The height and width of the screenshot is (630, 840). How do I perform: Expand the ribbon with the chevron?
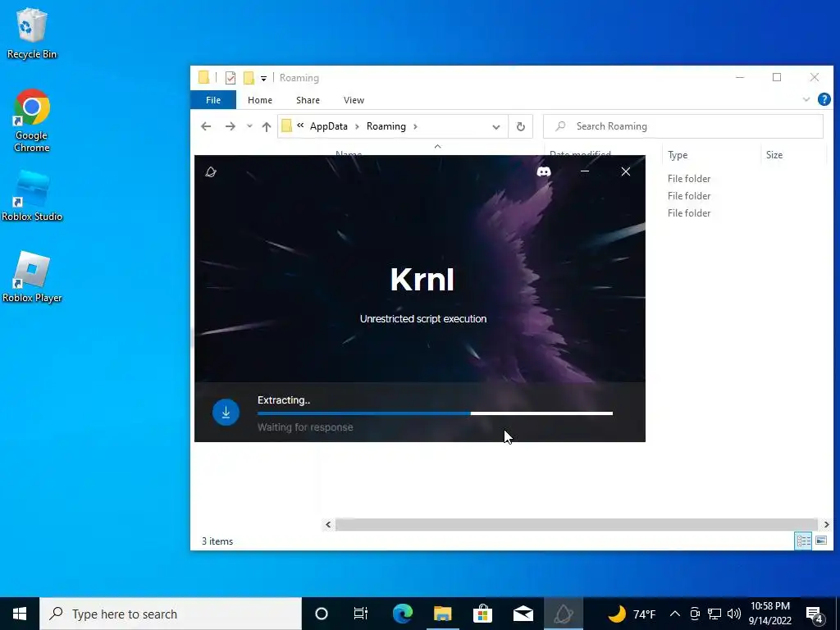point(806,99)
